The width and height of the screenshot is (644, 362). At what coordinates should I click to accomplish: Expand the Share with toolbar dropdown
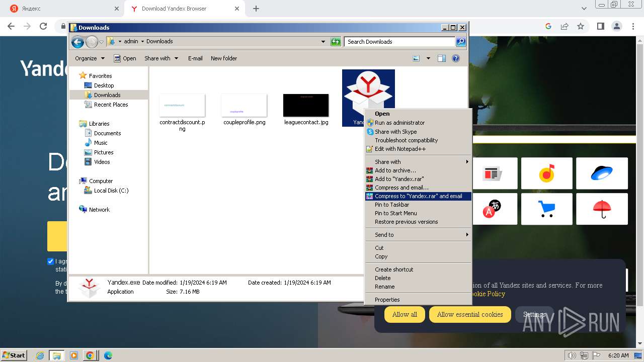pyautogui.click(x=161, y=58)
